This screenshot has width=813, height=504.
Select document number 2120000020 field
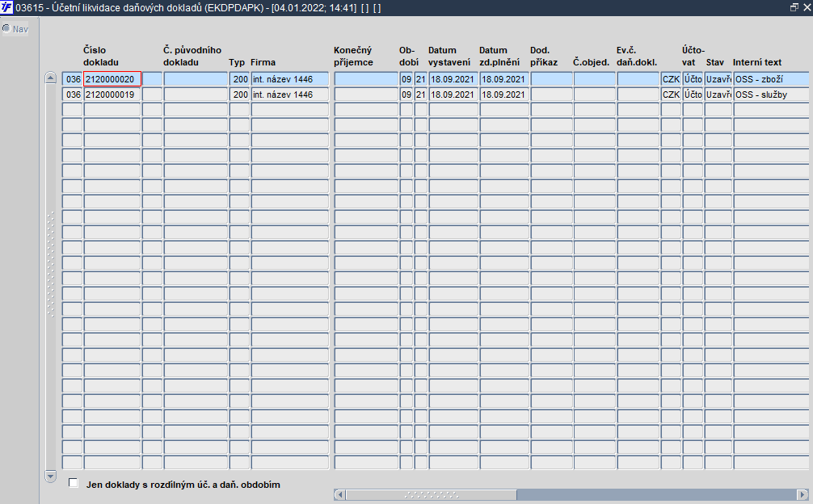tap(112, 79)
